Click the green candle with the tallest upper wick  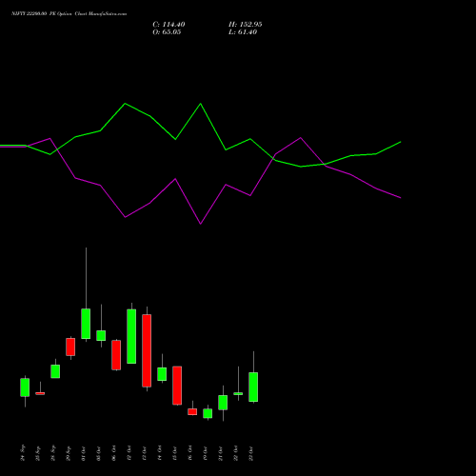pos(86,324)
